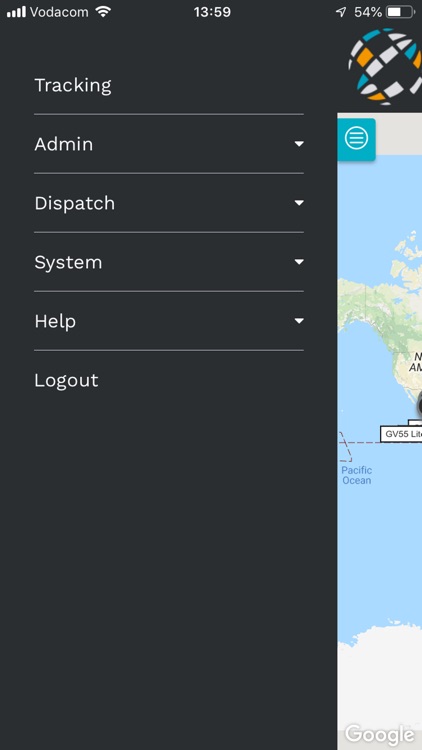
Task: Expand the System dropdown arrow
Action: coord(299,262)
